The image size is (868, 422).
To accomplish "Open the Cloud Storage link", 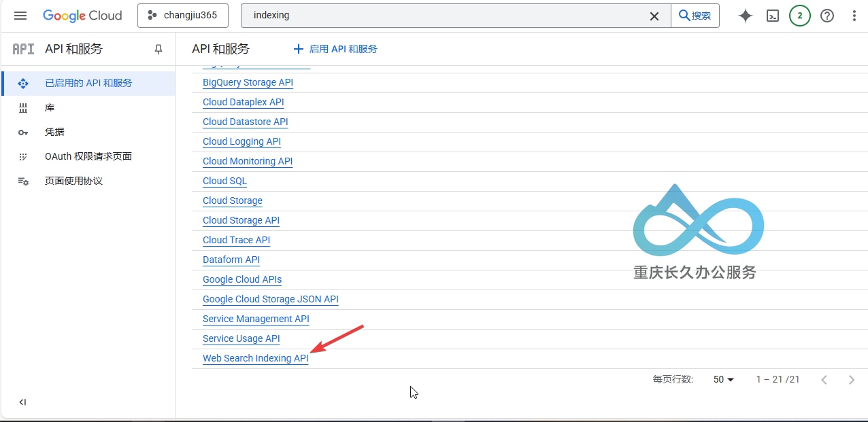I will pyautogui.click(x=233, y=200).
